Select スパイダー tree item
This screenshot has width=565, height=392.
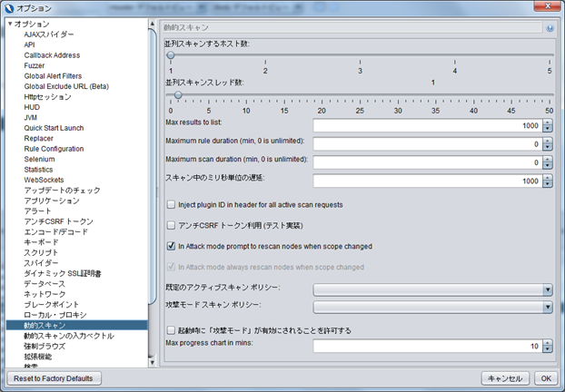[41, 263]
